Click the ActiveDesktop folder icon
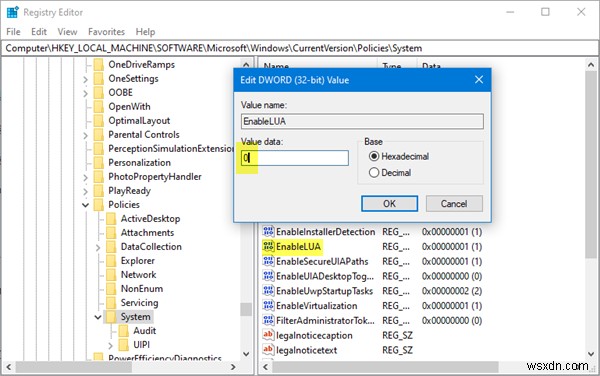The image size is (600, 376). [x=111, y=218]
